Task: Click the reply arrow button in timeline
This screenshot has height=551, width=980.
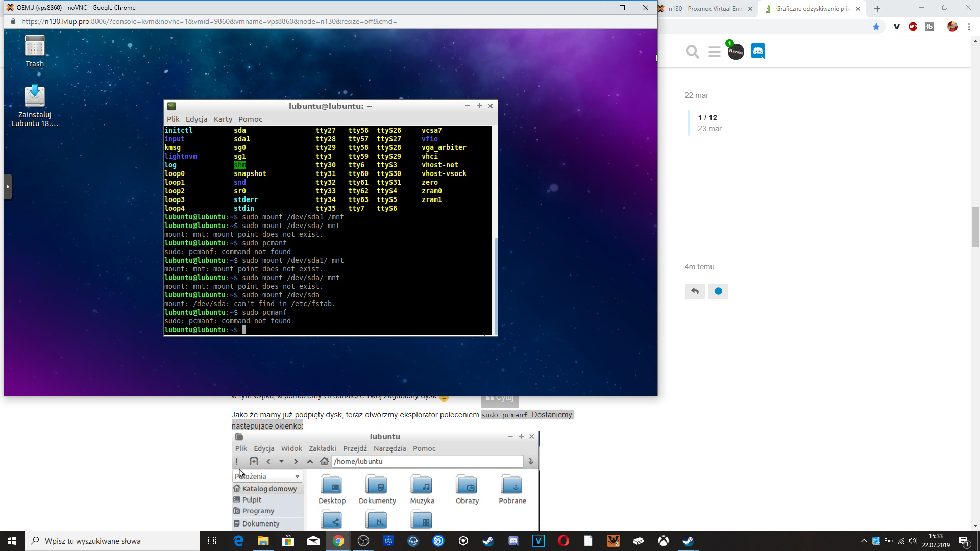Action: coord(695,291)
